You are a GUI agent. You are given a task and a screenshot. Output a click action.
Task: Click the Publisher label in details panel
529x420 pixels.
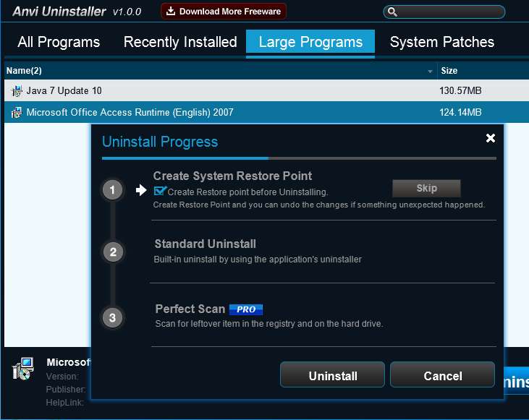click(x=66, y=390)
